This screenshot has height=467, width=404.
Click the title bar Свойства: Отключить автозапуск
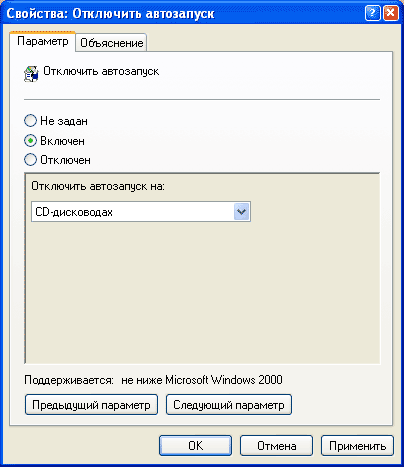[110, 14]
